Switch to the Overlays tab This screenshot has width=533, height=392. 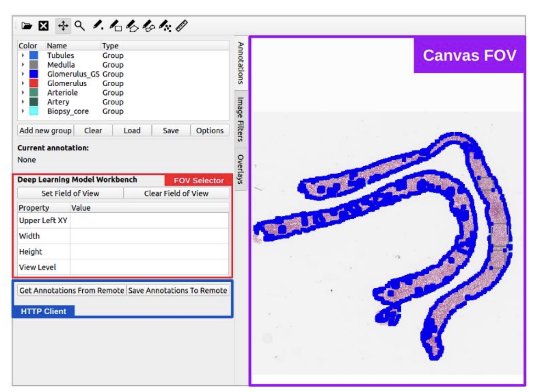[241, 168]
